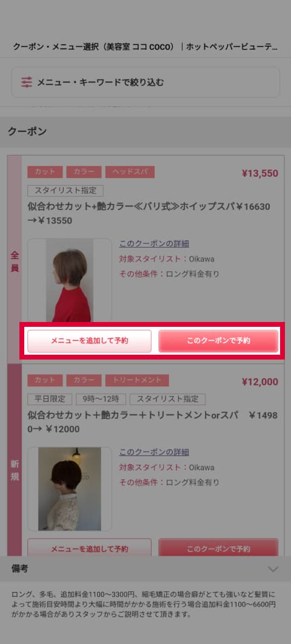This screenshot has width=291, height=644.
Task: Select the ヘッドスパ tag
Action: (x=130, y=172)
